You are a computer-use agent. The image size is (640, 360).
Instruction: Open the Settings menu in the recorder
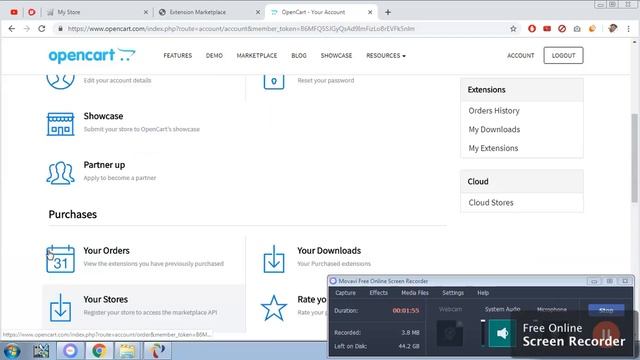[x=453, y=293]
